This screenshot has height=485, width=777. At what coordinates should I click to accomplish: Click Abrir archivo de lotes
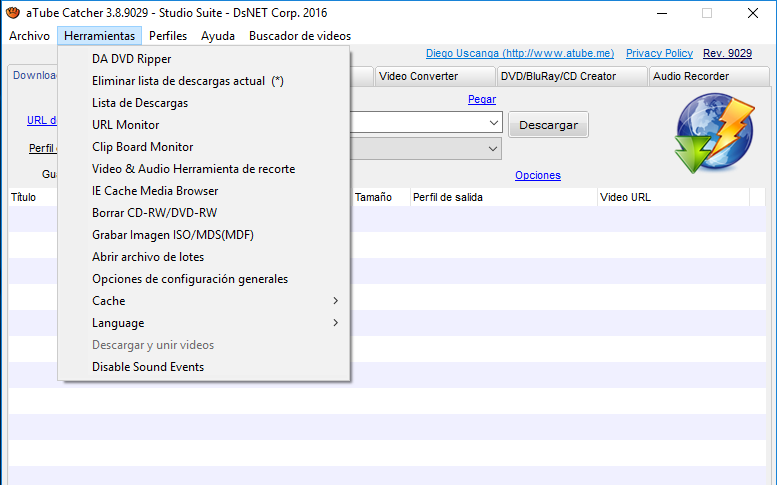click(x=204, y=257)
